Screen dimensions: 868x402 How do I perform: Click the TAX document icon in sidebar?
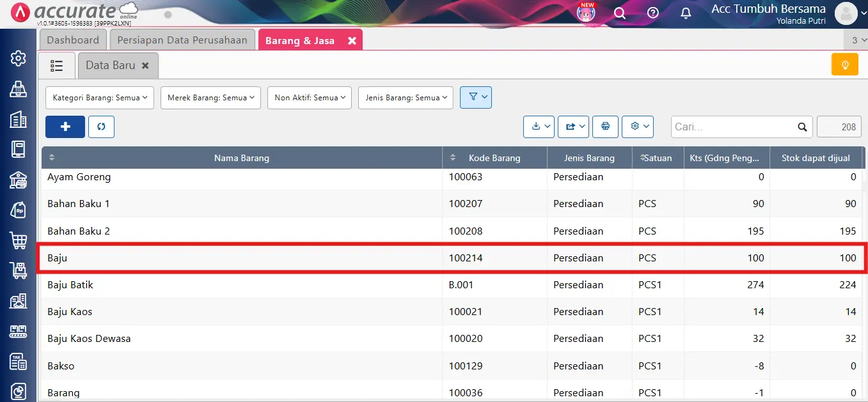tap(18, 361)
